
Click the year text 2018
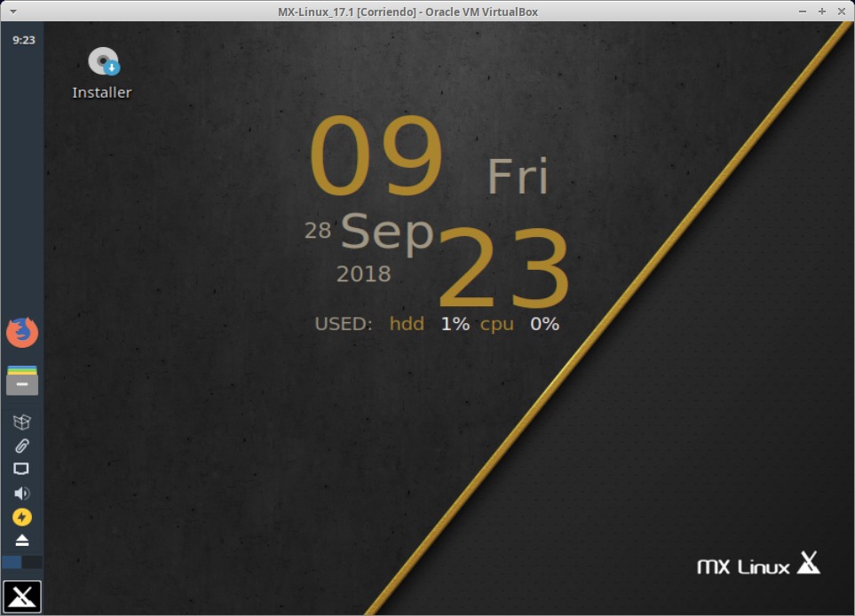pos(364,273)
